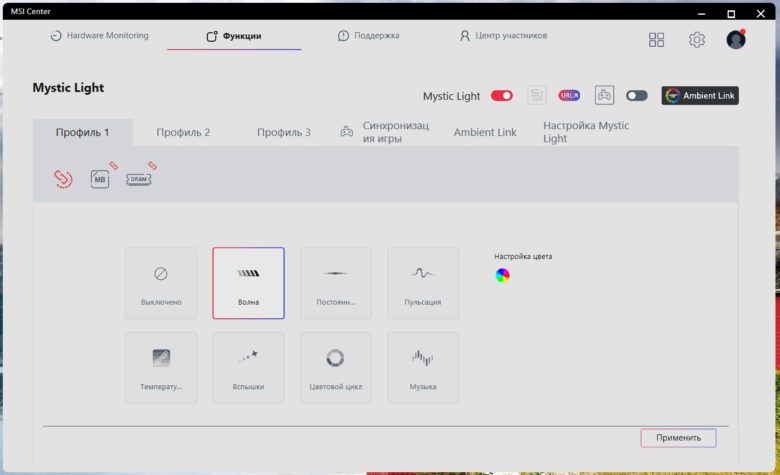Open the Синхронизация игры tab
The image size is (780, 475).
385,132
